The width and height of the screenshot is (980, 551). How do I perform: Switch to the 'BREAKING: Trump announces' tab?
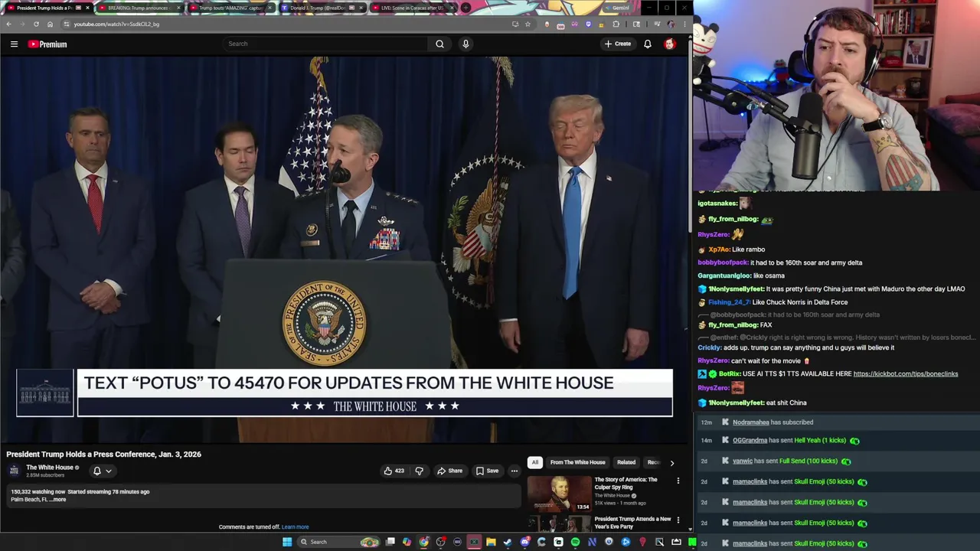138,8
